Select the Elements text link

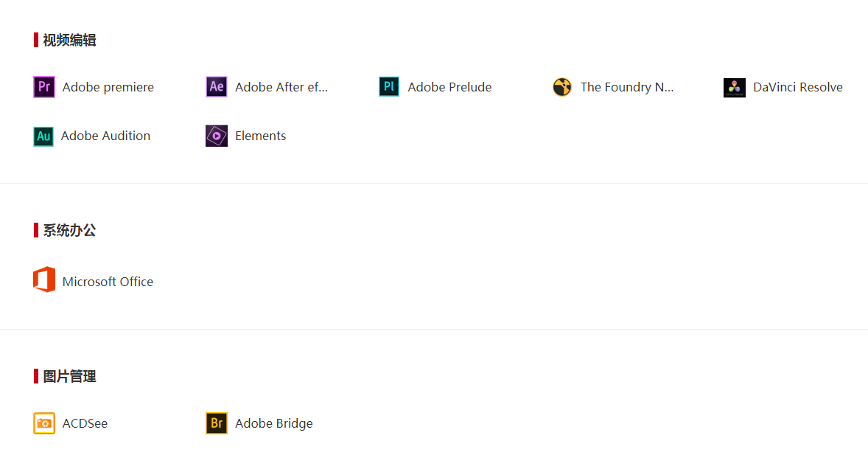[260, 136]
